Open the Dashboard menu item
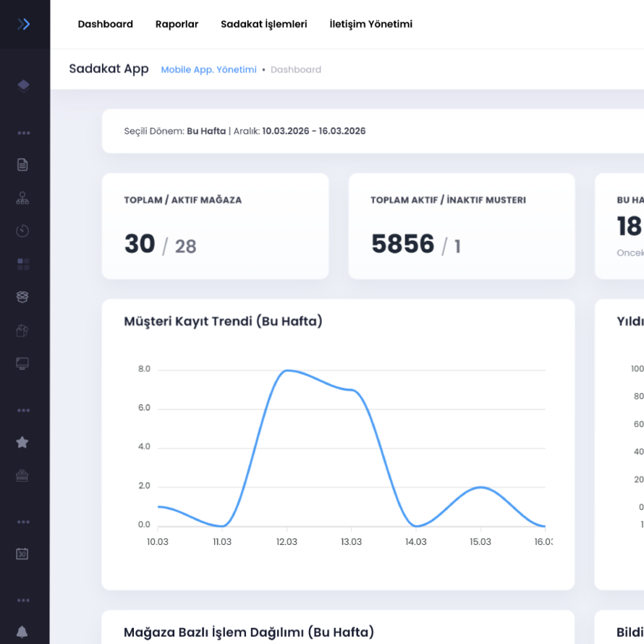Image resolution: width=644 pixels, height=644 pixels. (x=106, y=24)
